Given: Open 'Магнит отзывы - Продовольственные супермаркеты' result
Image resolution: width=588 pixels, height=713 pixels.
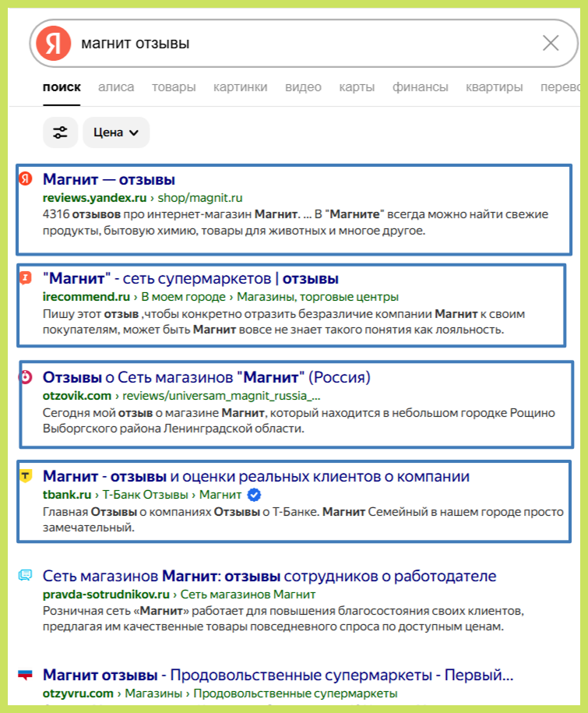Looking at the screenshot, I should (x=278, y=676).
